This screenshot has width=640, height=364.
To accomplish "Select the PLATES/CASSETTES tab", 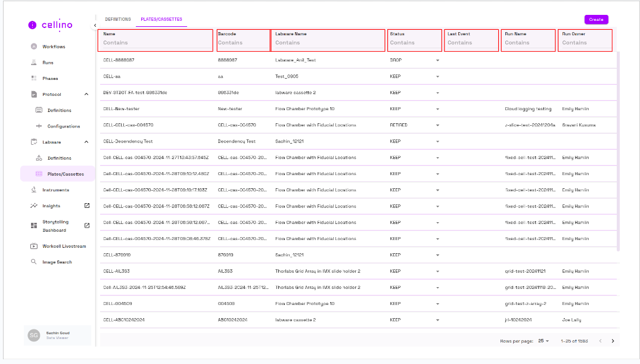I will coord(161,20).
